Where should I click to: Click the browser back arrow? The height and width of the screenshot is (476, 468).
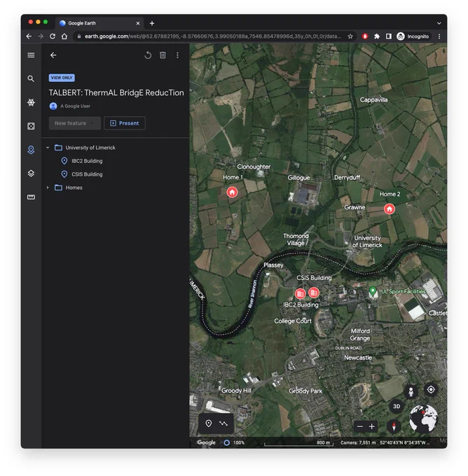[29, 36]
